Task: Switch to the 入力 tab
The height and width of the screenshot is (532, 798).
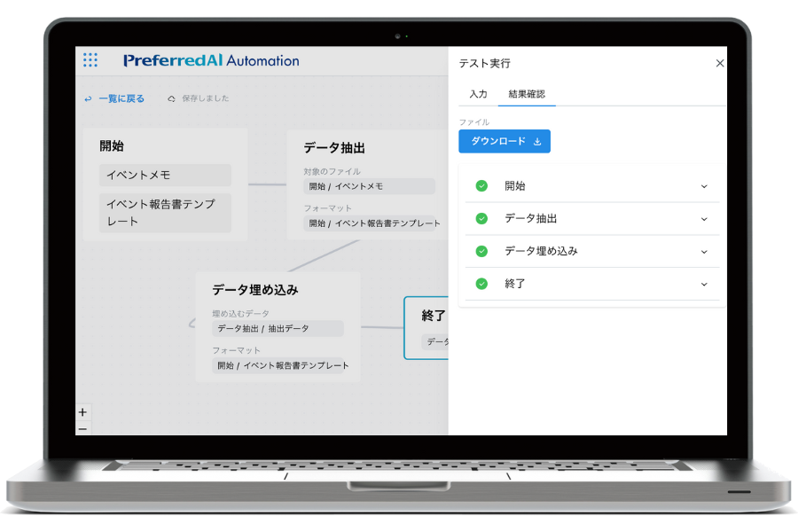Action: pyautogui.click(x=478, y=94)
